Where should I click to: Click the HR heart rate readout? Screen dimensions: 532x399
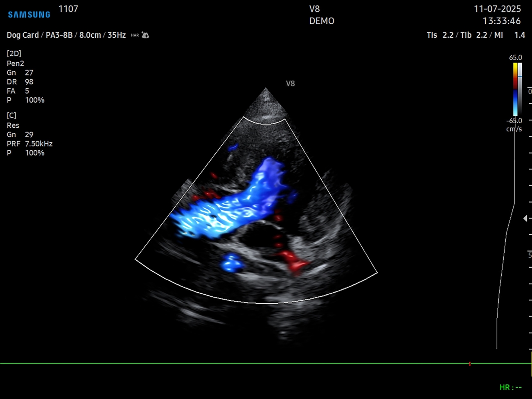tap(510, 387)
